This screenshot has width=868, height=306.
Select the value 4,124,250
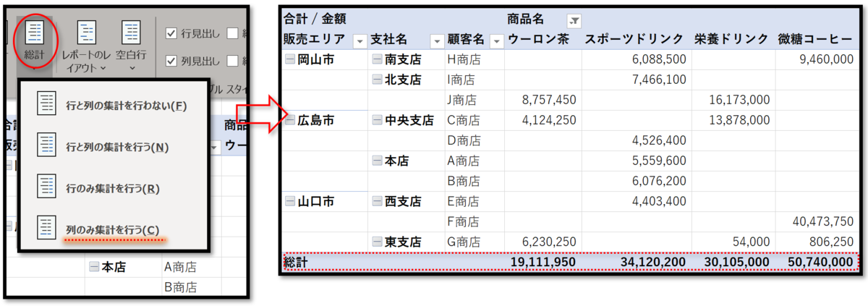click(548, 121)
